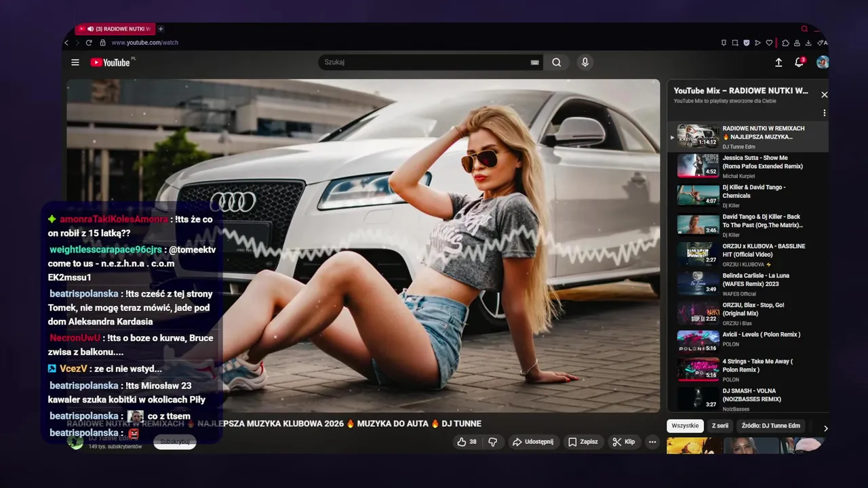Click the address bar lock icon
The width and height of the screenshot is (868, 488).
(x=103, y=43)
